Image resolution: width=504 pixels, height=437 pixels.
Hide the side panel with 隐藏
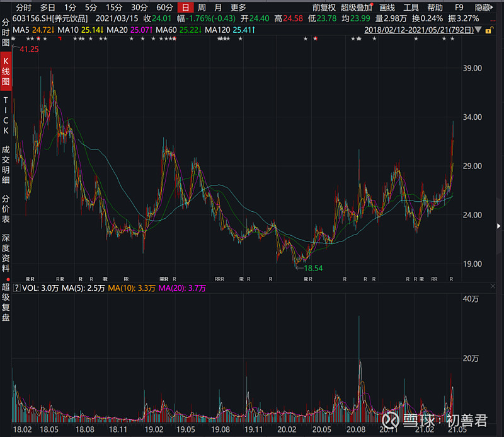(484, 8)
